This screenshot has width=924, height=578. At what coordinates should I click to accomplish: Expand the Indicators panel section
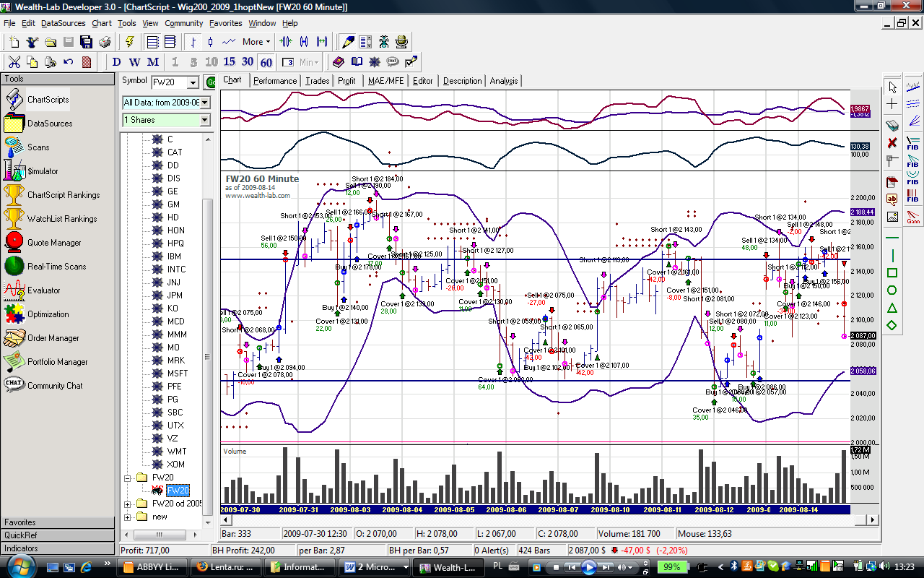click(x=58, y=548)
